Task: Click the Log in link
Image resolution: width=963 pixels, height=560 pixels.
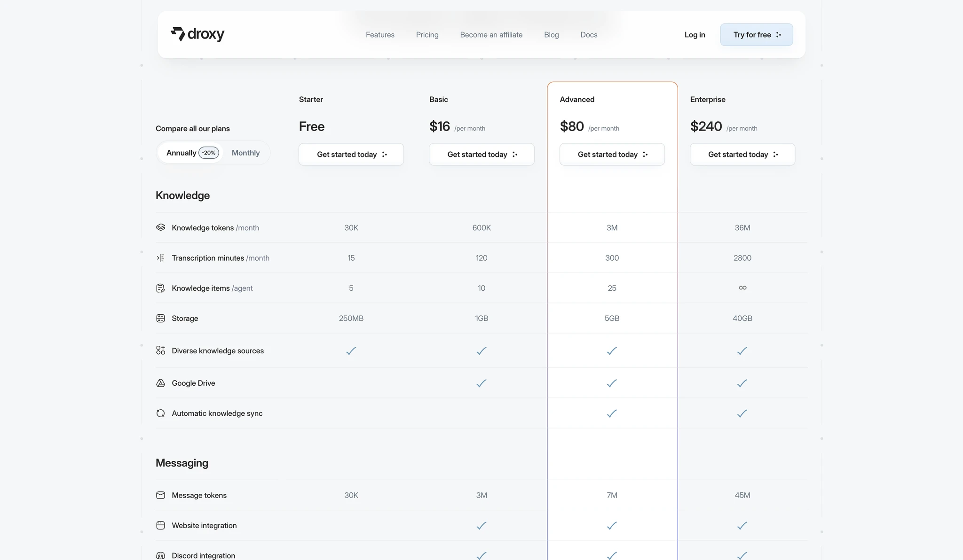Action: 695,35
